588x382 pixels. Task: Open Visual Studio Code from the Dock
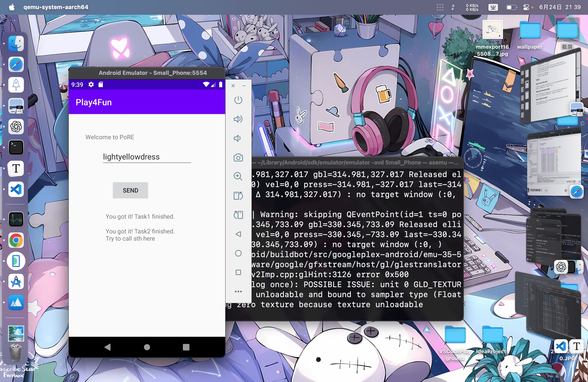(x=16, y=189)
